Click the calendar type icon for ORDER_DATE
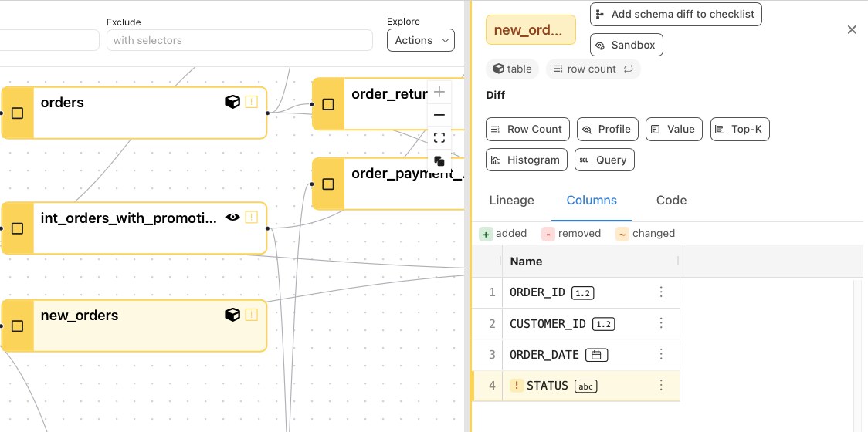 tap(597, 355)
